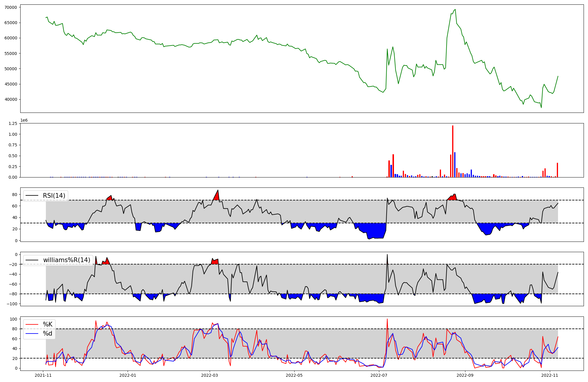588x382 pixels.
Task: Click the 2022-05 x-axis date label
Action: (x=294, y=375)
